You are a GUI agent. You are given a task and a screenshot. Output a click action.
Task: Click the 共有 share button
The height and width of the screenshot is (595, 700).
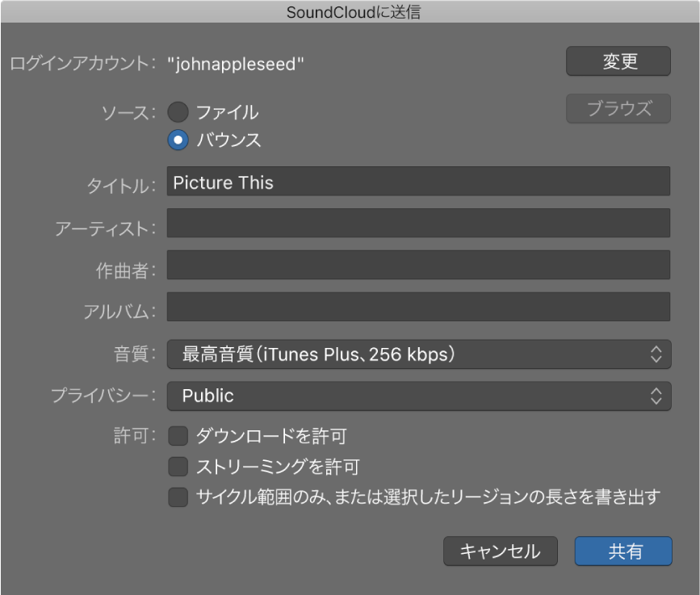(x=623, y=551)
